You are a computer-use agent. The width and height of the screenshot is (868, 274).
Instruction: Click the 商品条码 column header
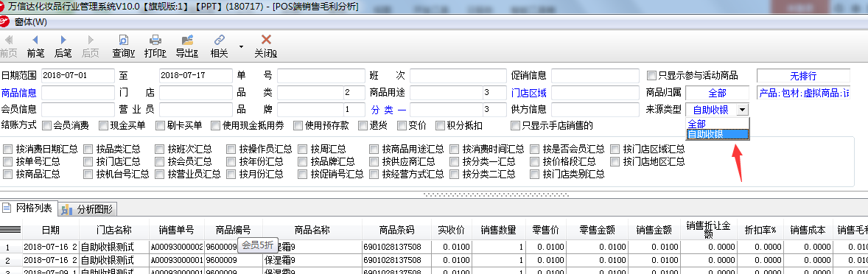(x=396, y=230)
